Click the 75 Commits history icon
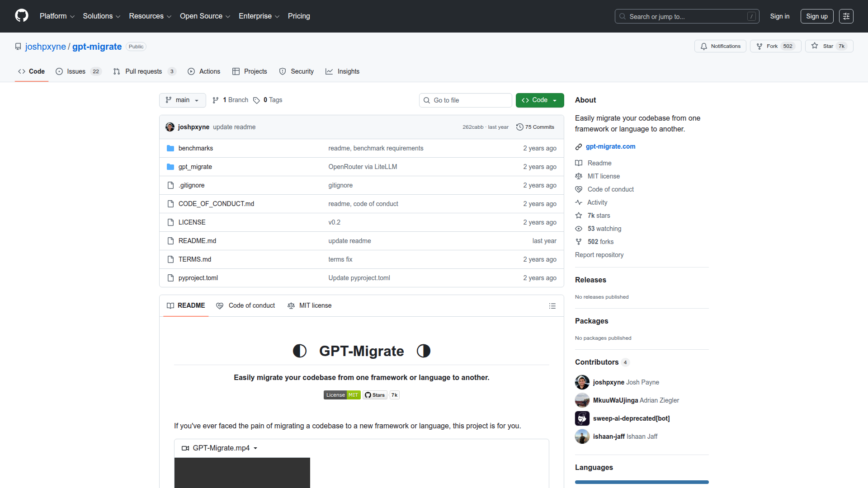Image resolution: width=868 pixels, height=488 pixels. pos(519,127)
